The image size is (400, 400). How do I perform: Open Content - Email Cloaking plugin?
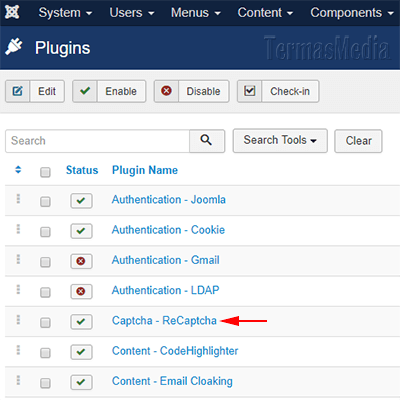172,381
